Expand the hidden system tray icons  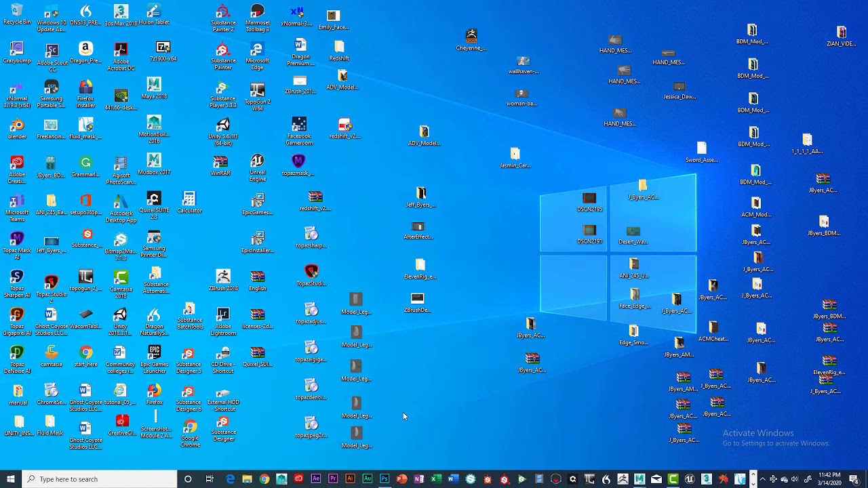tap(762, 479)
